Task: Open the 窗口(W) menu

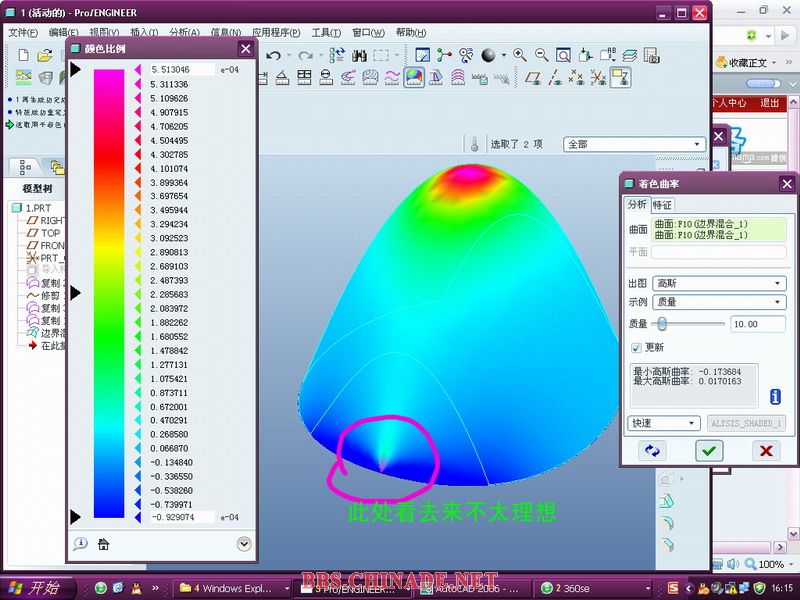Action: coord(368,33)
